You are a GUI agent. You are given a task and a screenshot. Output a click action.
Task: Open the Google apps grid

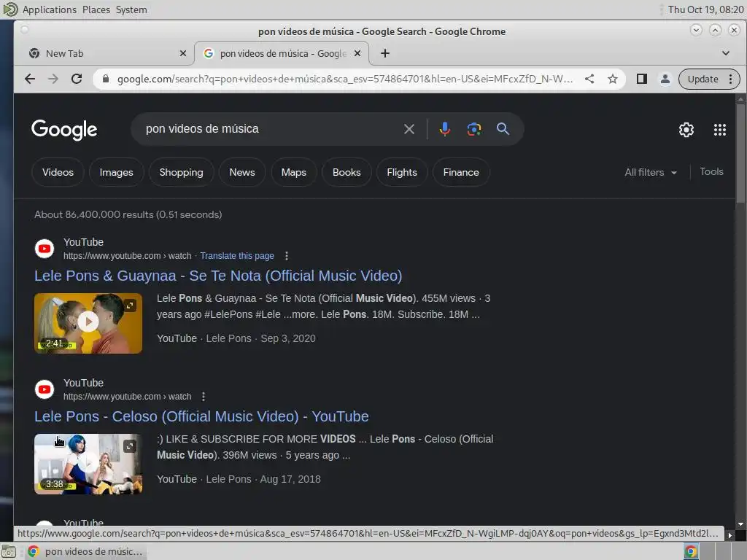pyautogui.click(x=720, y=130)
